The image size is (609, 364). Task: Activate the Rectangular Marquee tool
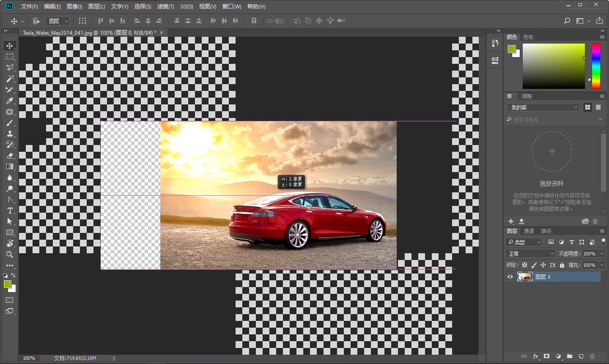click(x=10, y=57)
